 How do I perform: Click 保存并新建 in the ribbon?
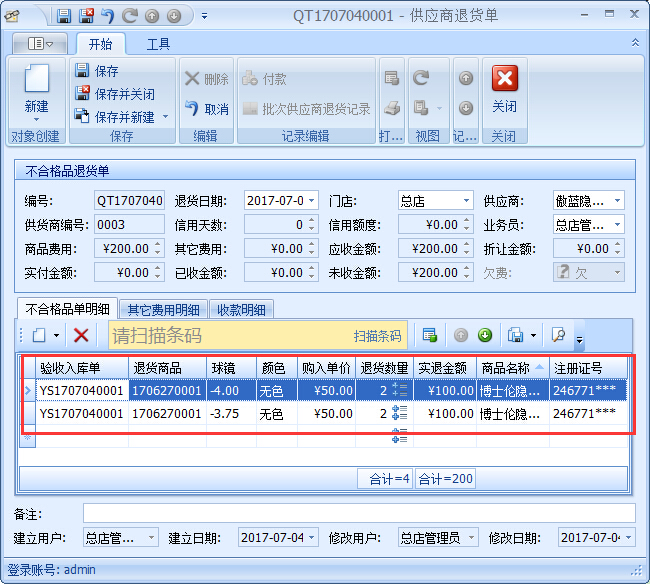[x=114, y=117]
